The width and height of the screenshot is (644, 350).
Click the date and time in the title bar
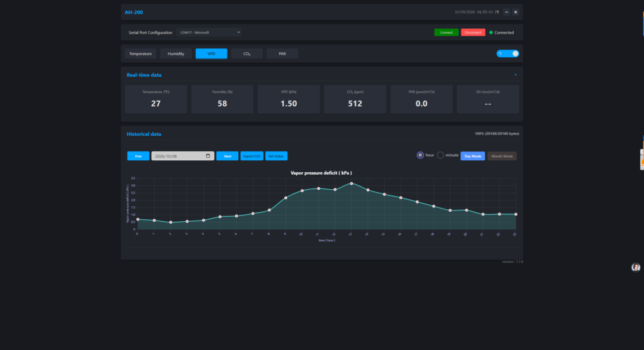tap(477, 13)
